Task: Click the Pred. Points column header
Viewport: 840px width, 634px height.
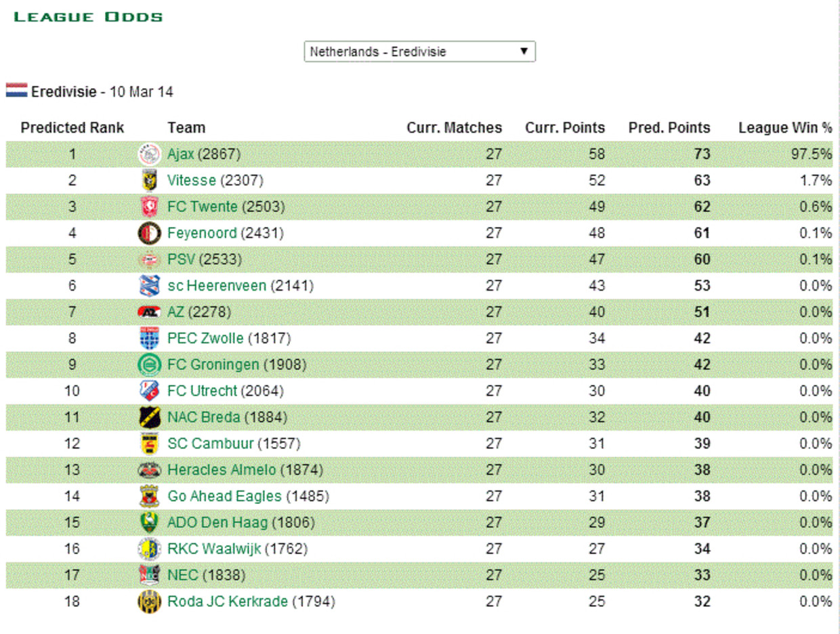Action: (x=669, y=128)
